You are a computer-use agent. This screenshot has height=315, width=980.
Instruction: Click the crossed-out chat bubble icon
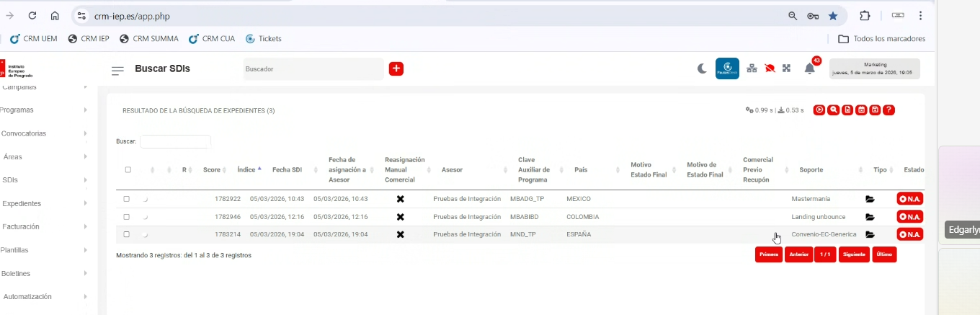click(x=770, y=69)
